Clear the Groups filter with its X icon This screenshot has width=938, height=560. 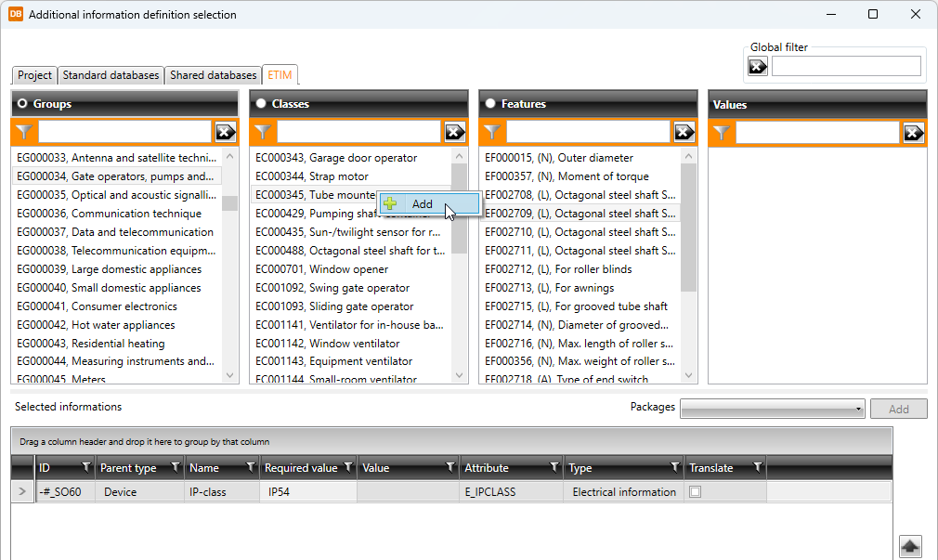tap(226, 132)
